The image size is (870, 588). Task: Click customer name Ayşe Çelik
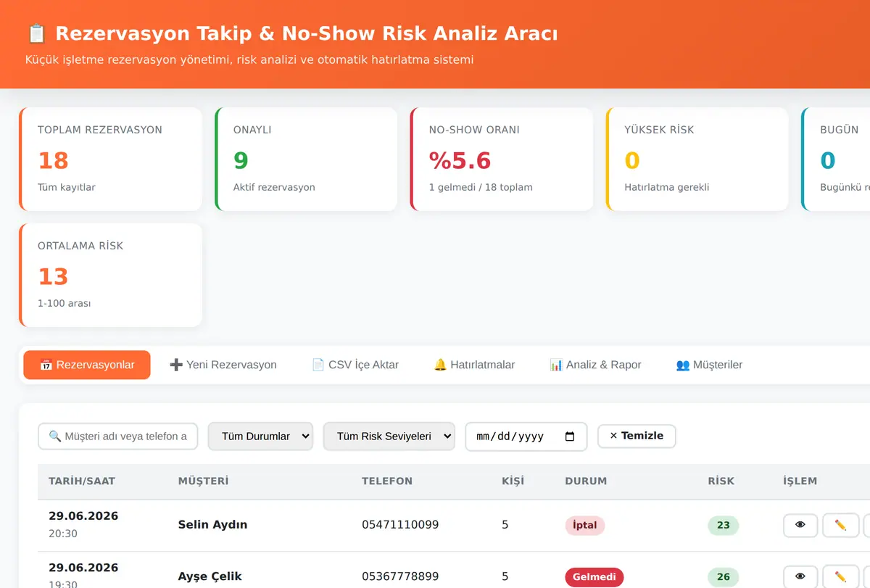[x=210, y=577]
